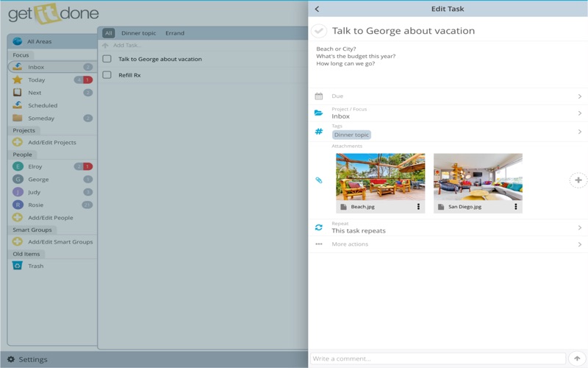Expand the Due date row chevron
Screen dimensions: 588x368
[x=579, y=96]
